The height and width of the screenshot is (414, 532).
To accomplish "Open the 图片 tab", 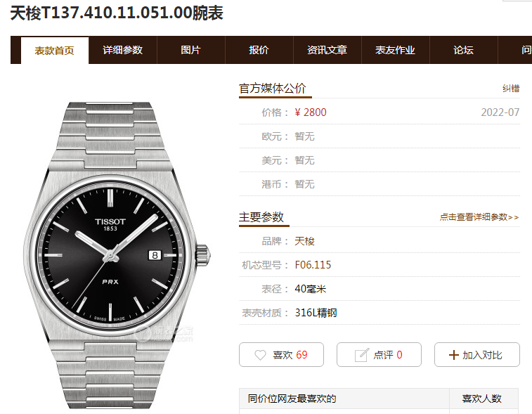I will tap(191, 50).
